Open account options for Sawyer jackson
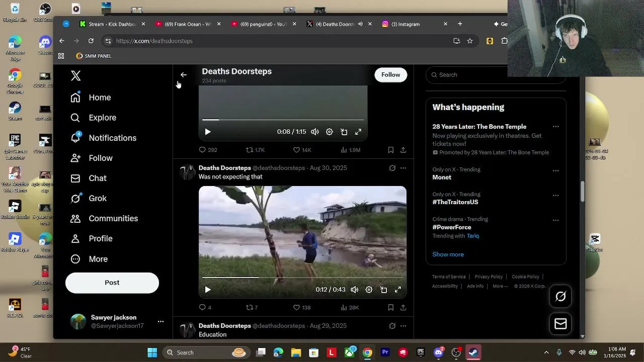 point(160,321)
